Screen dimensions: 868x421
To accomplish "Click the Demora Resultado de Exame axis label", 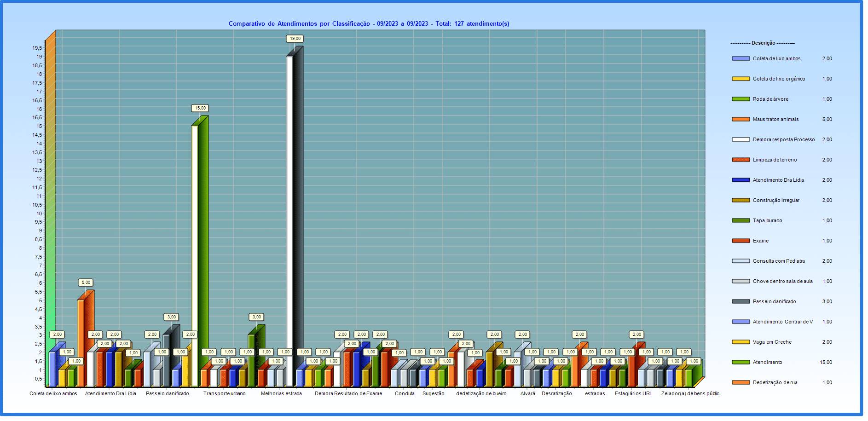I will click(348, 393).
